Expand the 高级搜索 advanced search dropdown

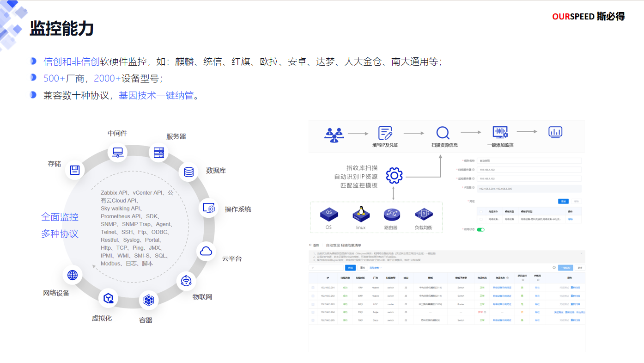tap(375, 268)
